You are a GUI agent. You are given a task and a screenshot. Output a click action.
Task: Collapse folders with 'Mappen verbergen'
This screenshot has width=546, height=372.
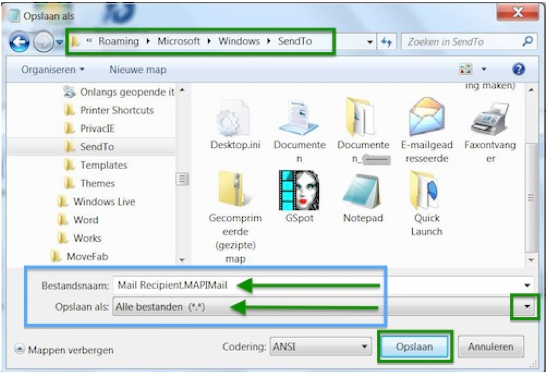coord(64,349)
